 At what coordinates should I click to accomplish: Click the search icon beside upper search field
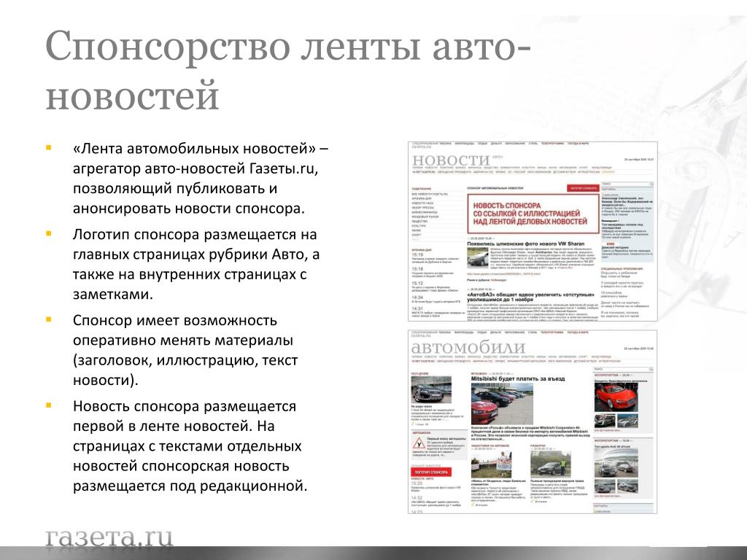[x=651, y=184]
